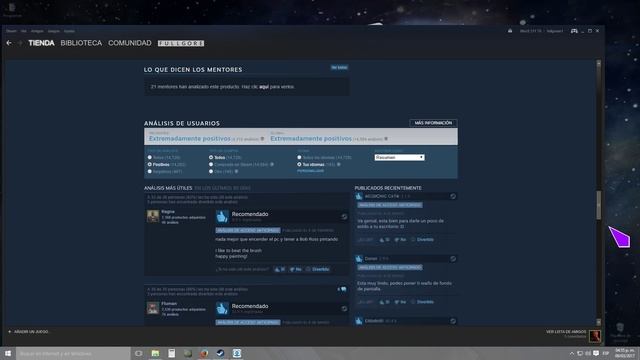Click the Steam forward navigation arrow
The height and width of the screenshot is (360, 640).
coord(20,43)
